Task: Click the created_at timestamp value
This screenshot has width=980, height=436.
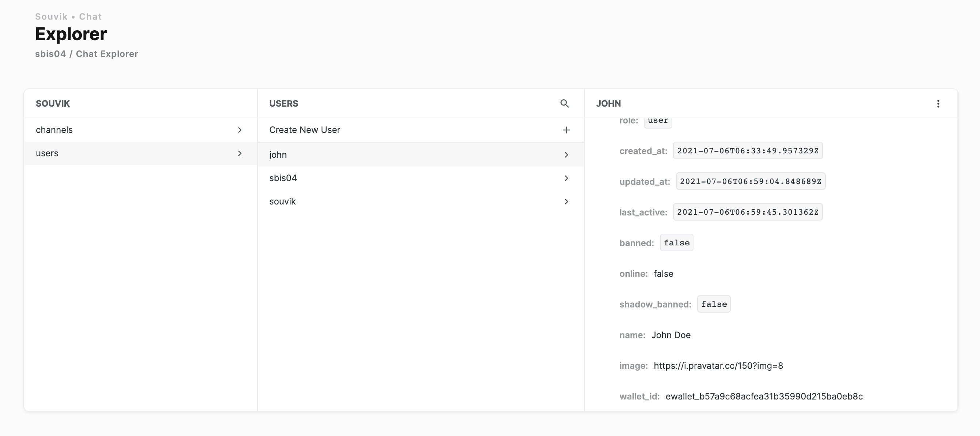Action: [748, 151]
